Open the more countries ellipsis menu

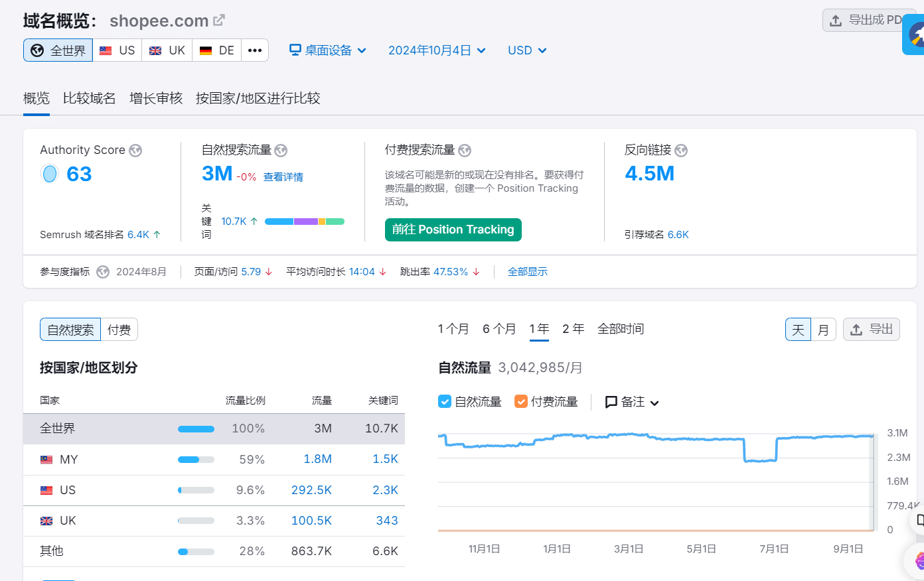coord(255,50)
